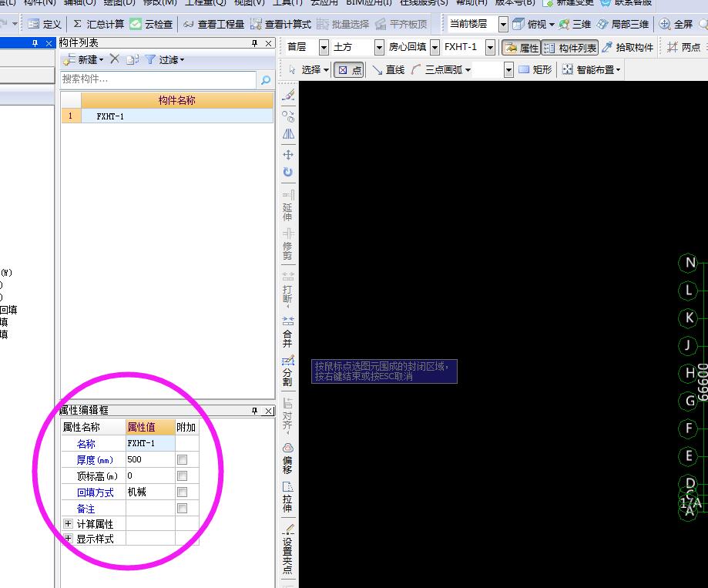Expand the 显示样式 group
The image size is (708, 588).
69,539
